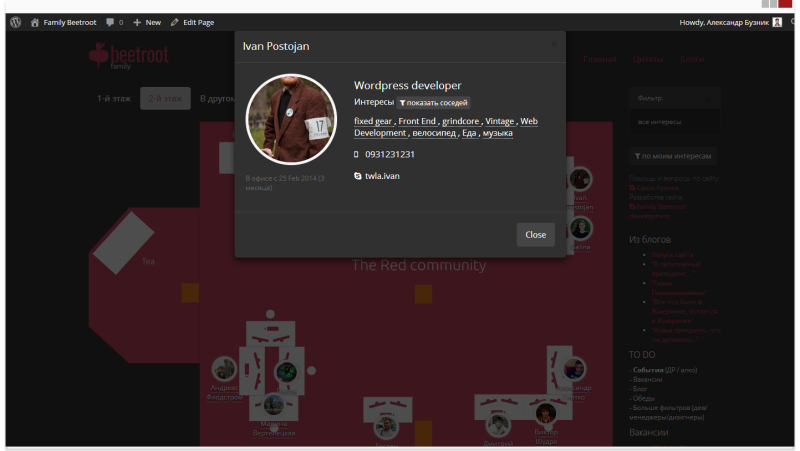This screenshot has height=451, width=800.
Task: Select the fixed gear interest
Action: click(x=373, y=121)
